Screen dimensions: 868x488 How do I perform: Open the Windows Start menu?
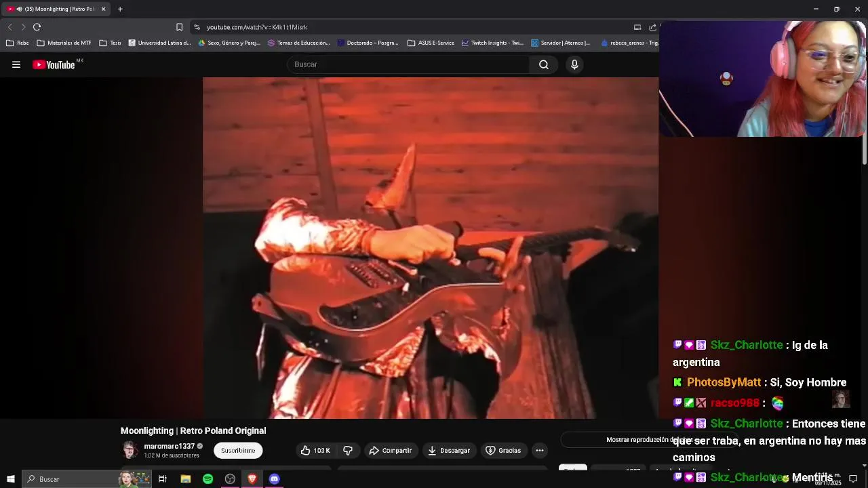tap(10, 479)
